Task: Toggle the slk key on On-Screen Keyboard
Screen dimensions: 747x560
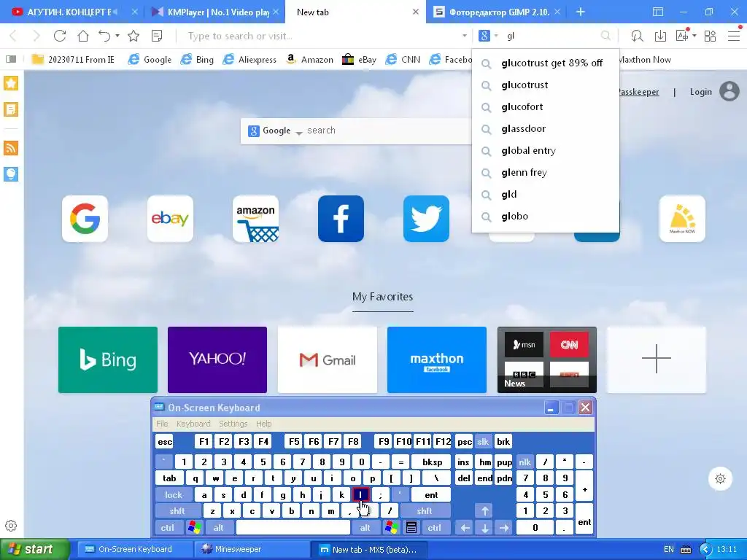Action: 483,441
